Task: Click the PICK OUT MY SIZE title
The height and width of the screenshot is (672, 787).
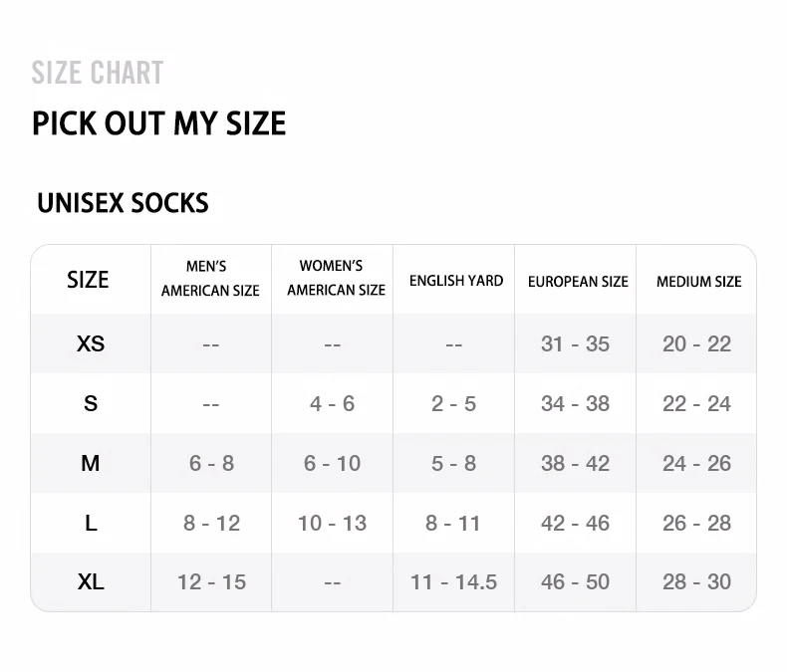Action: [158, 123]
